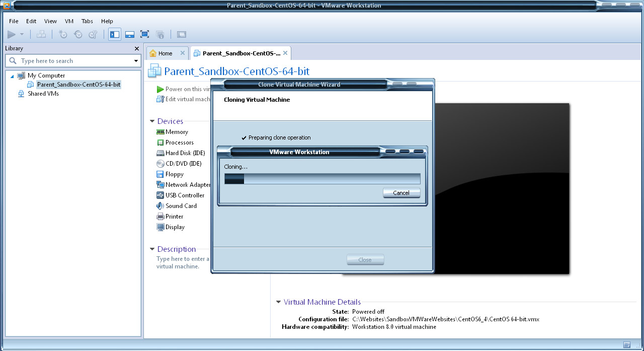The height and width of the screenshot is (351, 644).
Task: Open the View menu
Action: coord(50,21)
